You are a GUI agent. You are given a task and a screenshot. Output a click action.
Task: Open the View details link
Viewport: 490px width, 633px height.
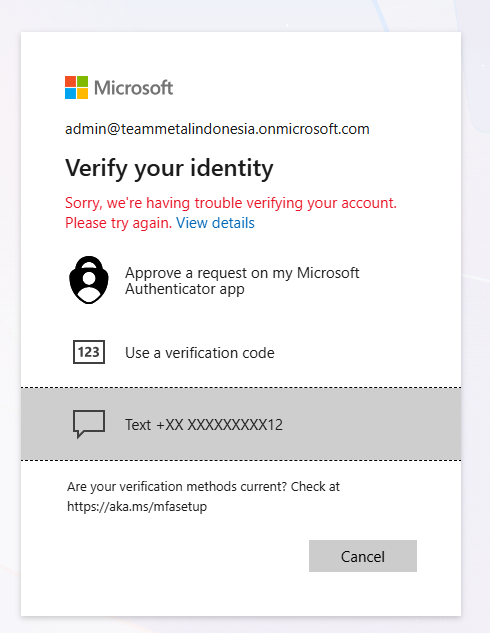pos(215,223)
